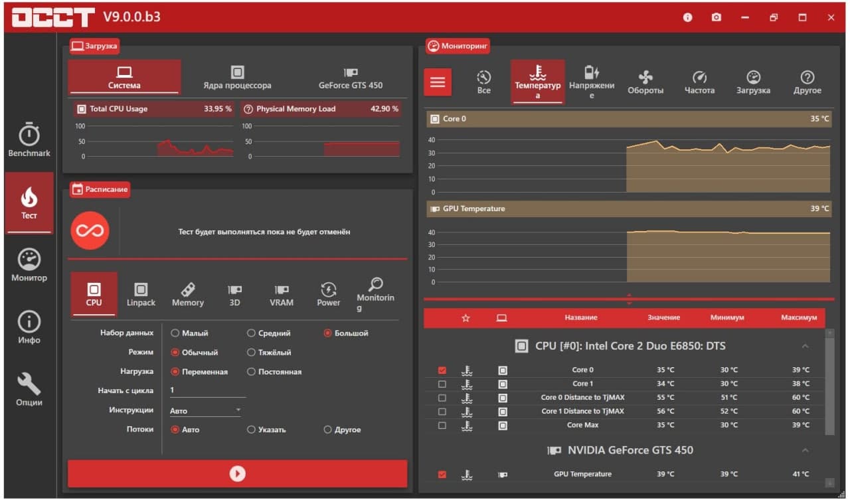The width and height of the screenshot is (850, 504).
Task: Set load to Переменная
Action: tap(199, 372)
